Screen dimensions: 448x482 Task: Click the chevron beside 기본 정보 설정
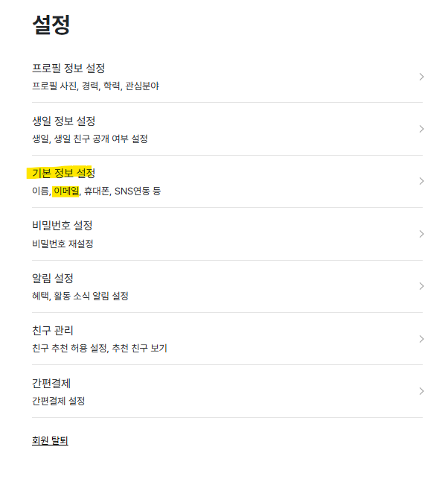421,181
